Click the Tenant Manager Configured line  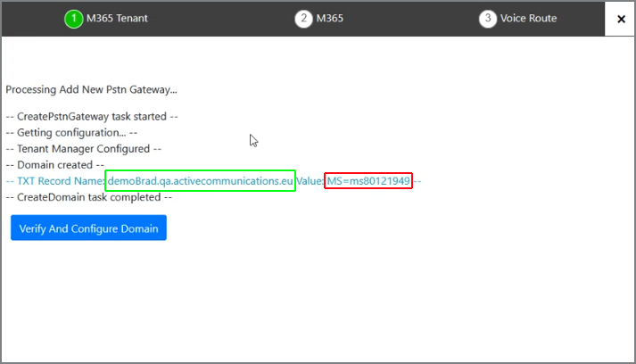coord(84,149)
